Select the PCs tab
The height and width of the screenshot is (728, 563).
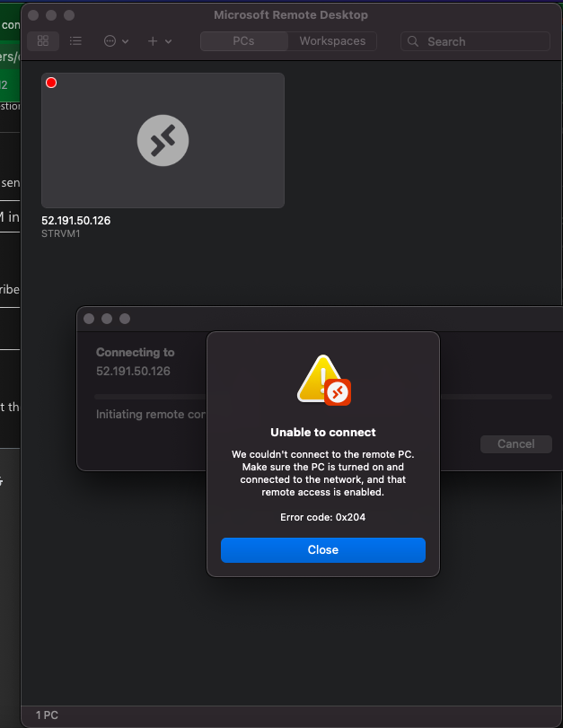pyautogui.click(x=244, y=41)
